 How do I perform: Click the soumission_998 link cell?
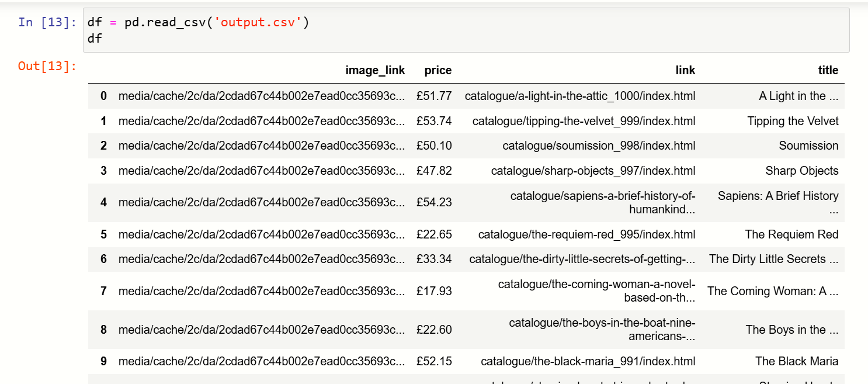599,146
